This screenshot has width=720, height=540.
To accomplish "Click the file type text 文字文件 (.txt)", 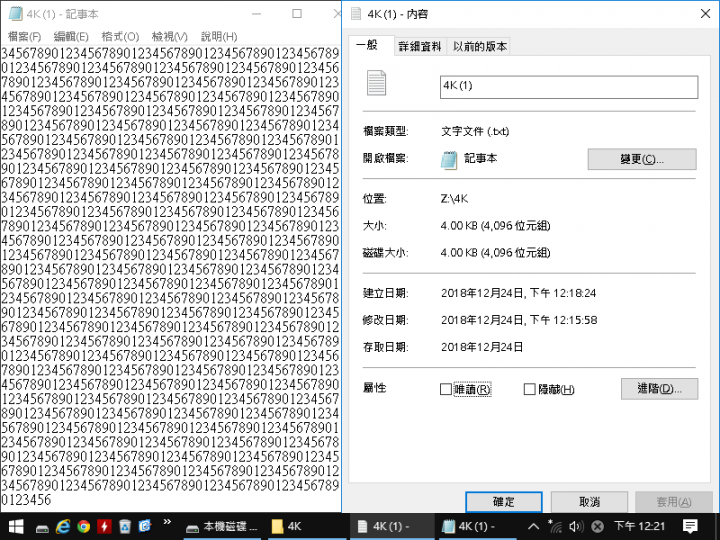I will click(475, 131).
